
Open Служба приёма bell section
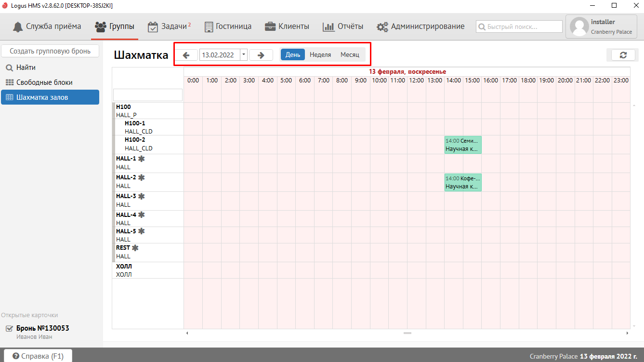[47, 27]
